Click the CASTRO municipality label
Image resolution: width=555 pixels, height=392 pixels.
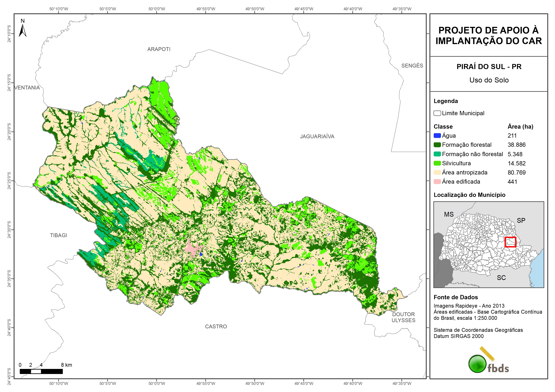pyautogui.click(x=216, y=327)
